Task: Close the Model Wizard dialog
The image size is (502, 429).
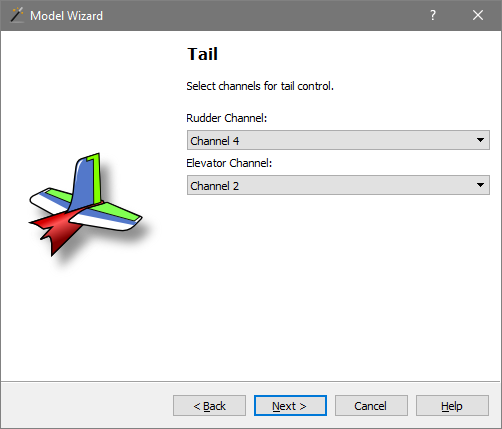Action: pos(478,15)
